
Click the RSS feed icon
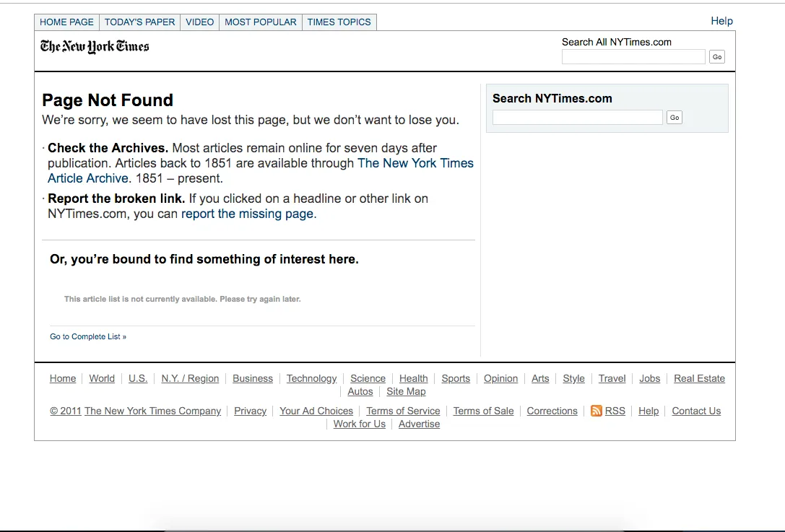596,411
